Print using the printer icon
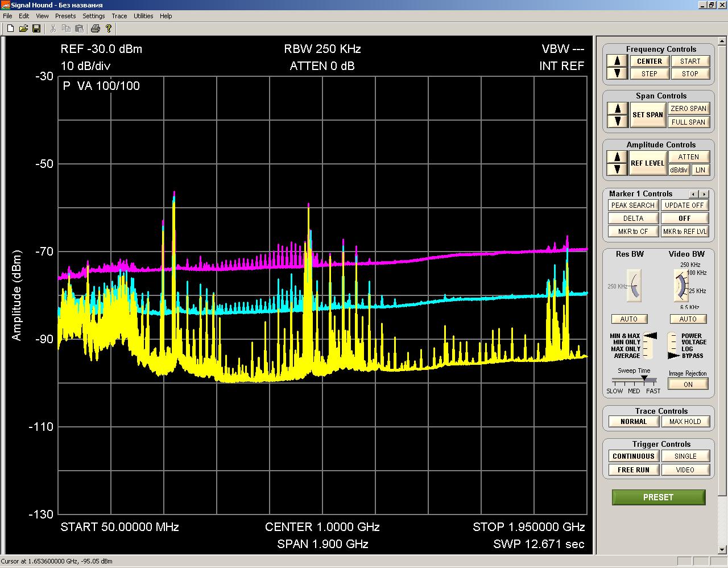 click(x=95, y=28)
